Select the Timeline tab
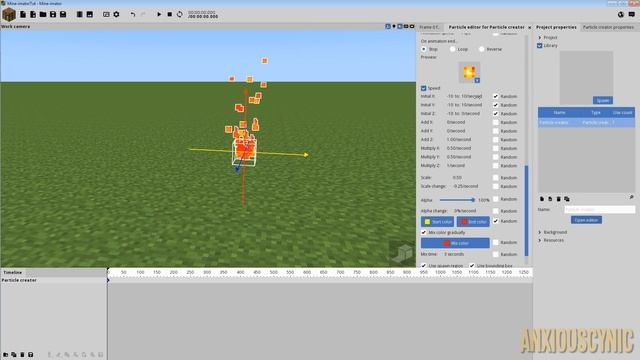 pyautogui.click(x=13, y=272)
